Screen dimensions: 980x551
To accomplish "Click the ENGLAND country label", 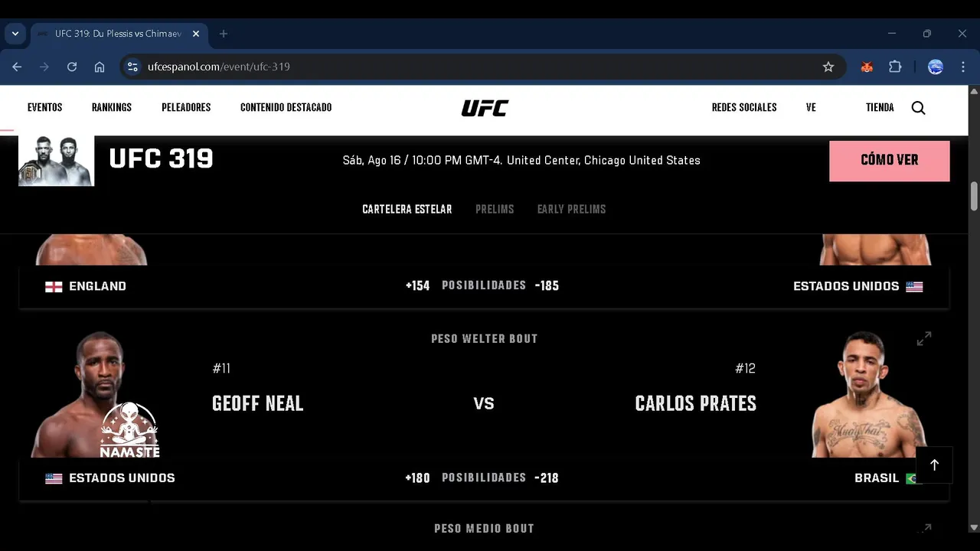I will 97,286.
